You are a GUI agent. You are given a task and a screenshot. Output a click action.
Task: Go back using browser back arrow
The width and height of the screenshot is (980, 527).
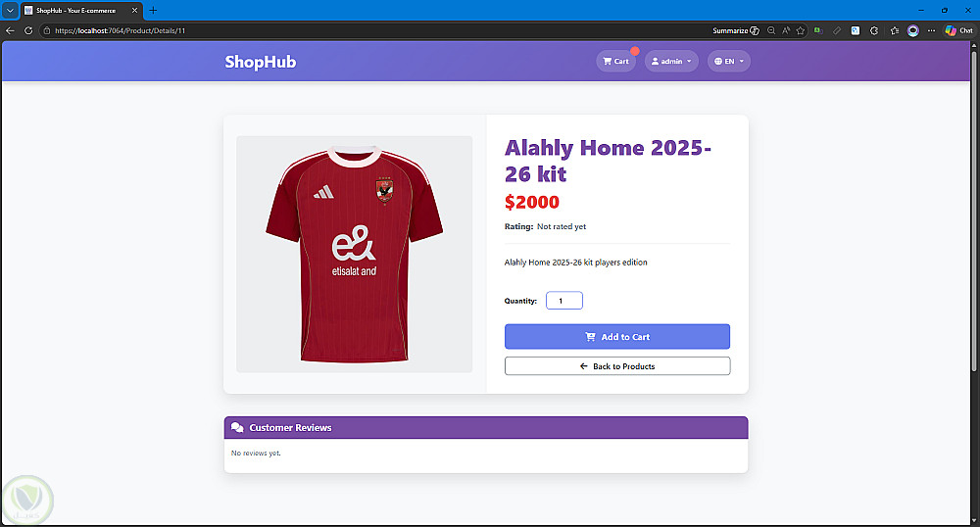point(10,30)
